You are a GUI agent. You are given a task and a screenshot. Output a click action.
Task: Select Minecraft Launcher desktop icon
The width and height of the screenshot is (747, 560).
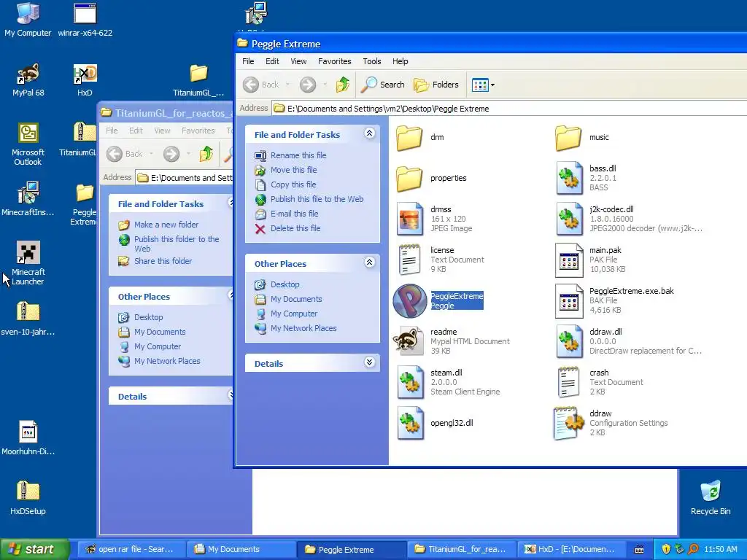click(28, 262)
